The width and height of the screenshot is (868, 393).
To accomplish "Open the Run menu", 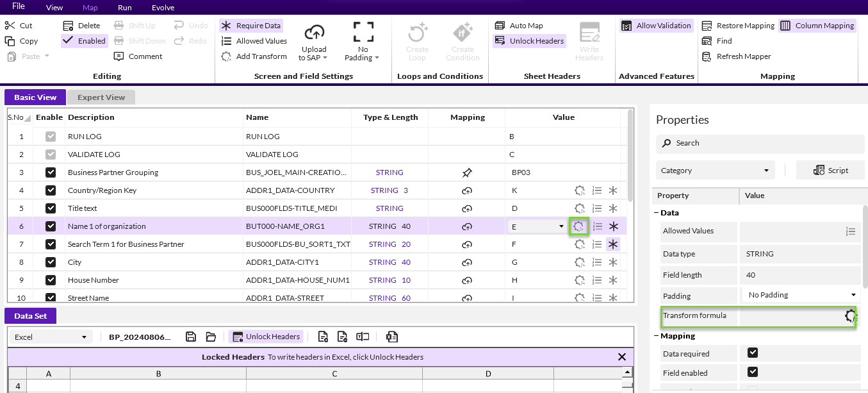I will coord(125,8).
